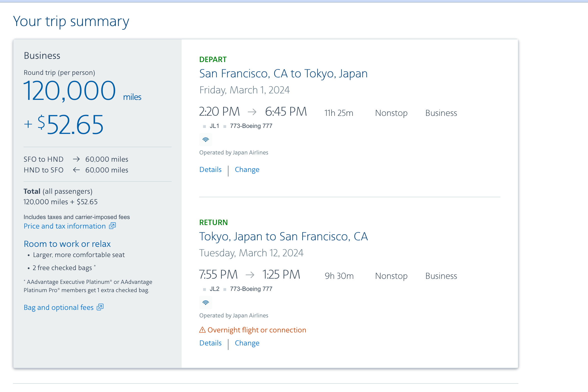Viewport: 588px width, 392px height.
Task: Click external-link icon beside Price and tax information
Action: (112, 226)
